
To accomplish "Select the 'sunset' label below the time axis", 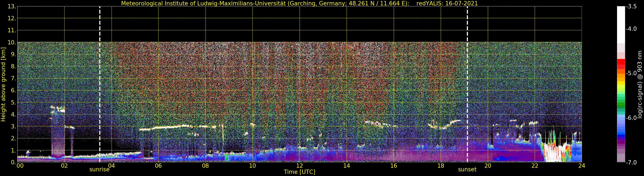I will point(467,170).
